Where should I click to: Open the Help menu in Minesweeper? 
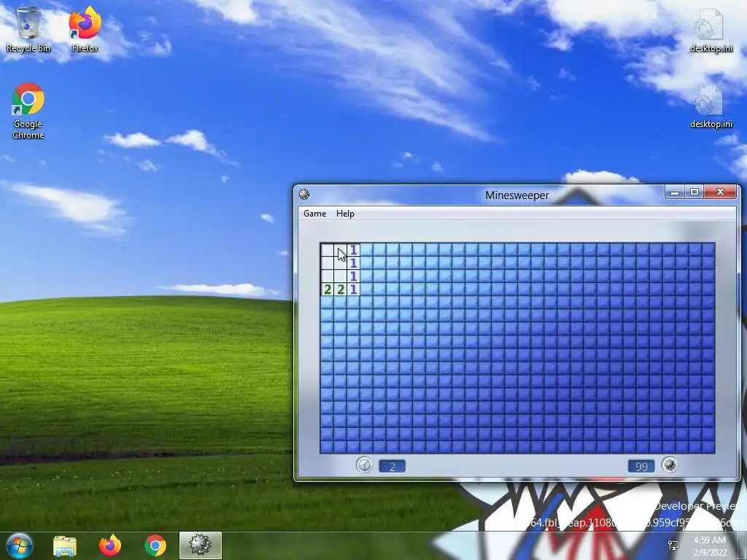tap(345, 214)
